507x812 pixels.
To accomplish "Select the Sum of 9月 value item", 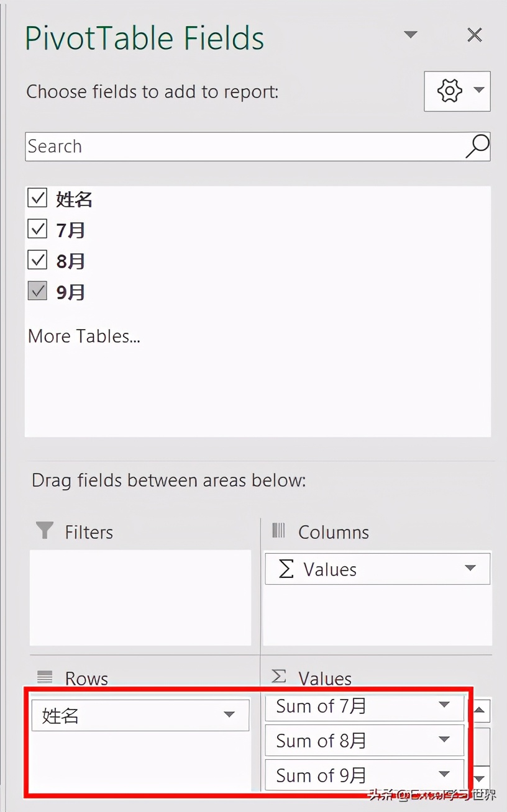I will tap(365, 775).
